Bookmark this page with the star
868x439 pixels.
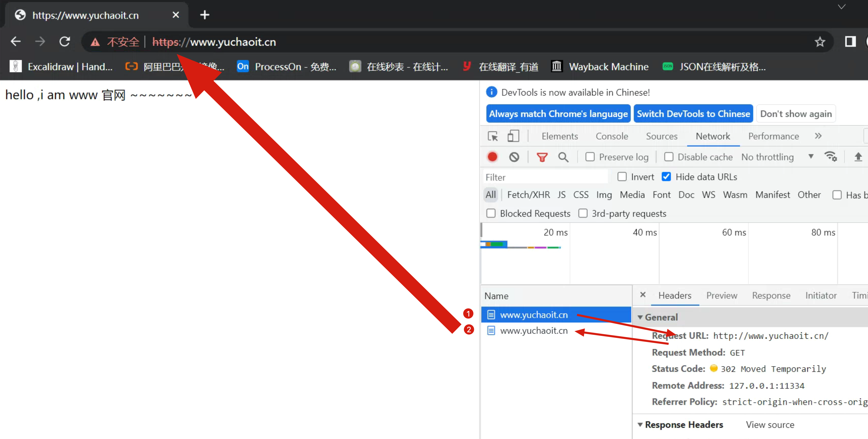tap(819, 42)
